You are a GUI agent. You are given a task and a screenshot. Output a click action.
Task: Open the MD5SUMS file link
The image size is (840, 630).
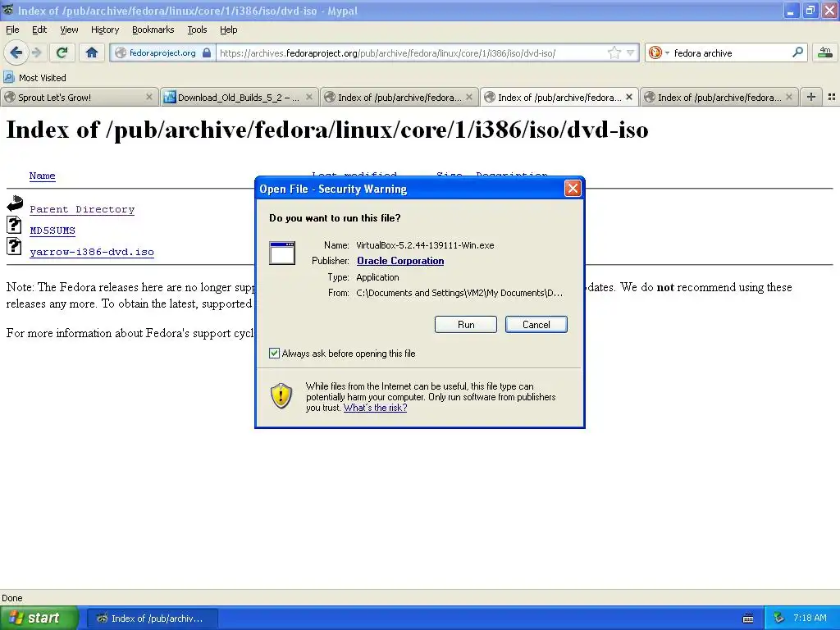[52, 231]
